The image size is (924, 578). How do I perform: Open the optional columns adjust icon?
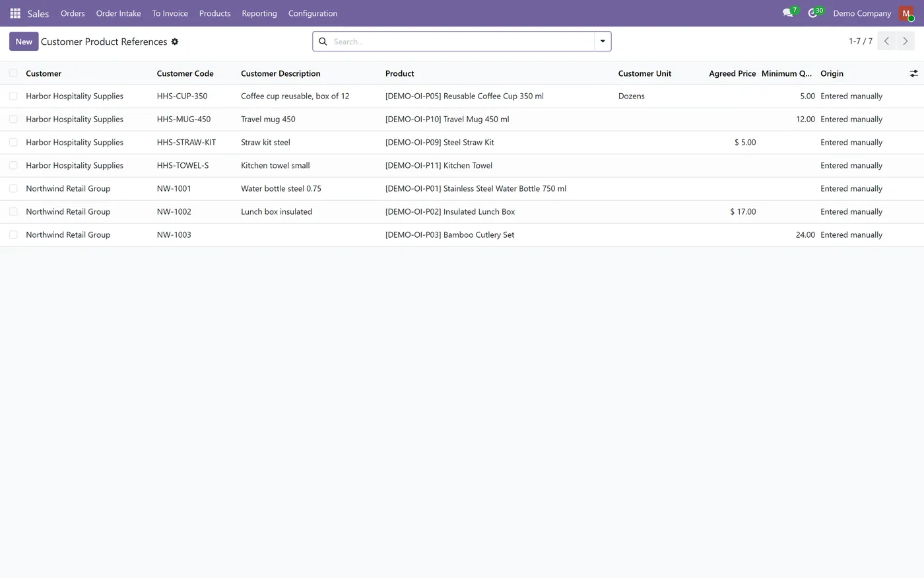coord(913,73)
